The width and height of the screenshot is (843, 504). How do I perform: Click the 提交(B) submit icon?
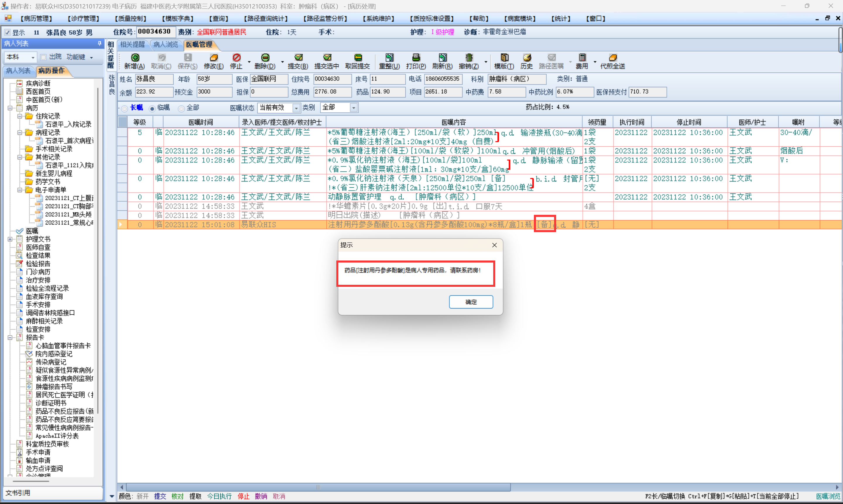298,58
